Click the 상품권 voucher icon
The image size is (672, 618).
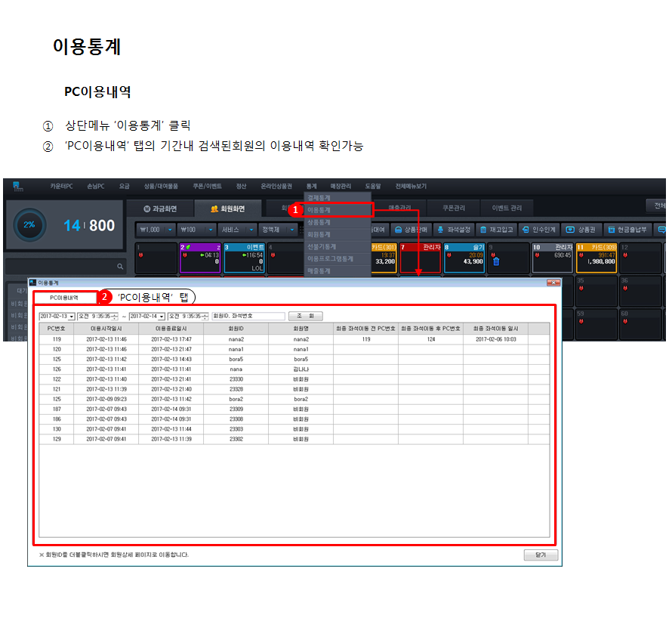(570, 229)
